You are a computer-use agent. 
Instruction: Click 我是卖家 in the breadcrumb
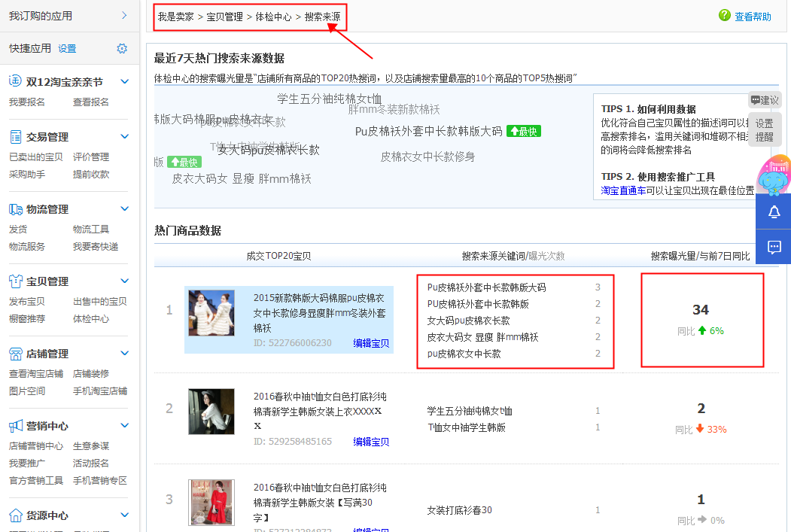(x=175, y=17)
